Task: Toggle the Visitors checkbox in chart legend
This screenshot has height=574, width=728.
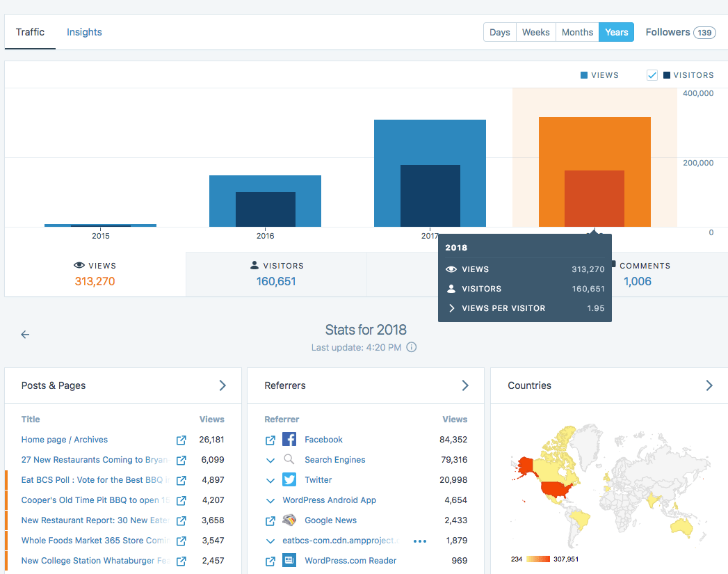Action: [652, 75]
